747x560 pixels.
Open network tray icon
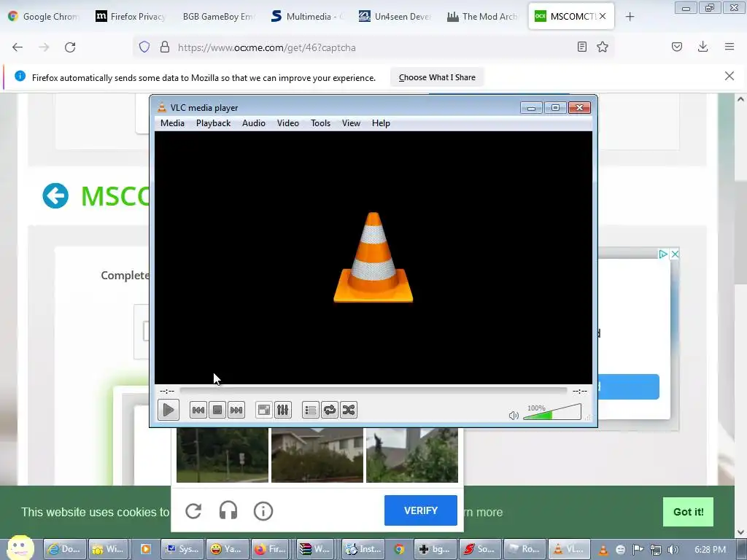(656, 550)
